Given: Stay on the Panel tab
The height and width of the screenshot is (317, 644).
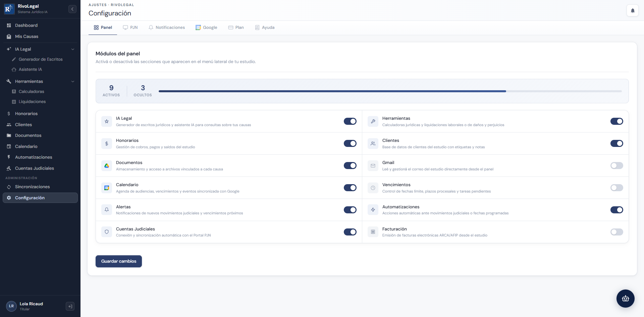Looking at the screenshot, I should click(x=103, y=28).
